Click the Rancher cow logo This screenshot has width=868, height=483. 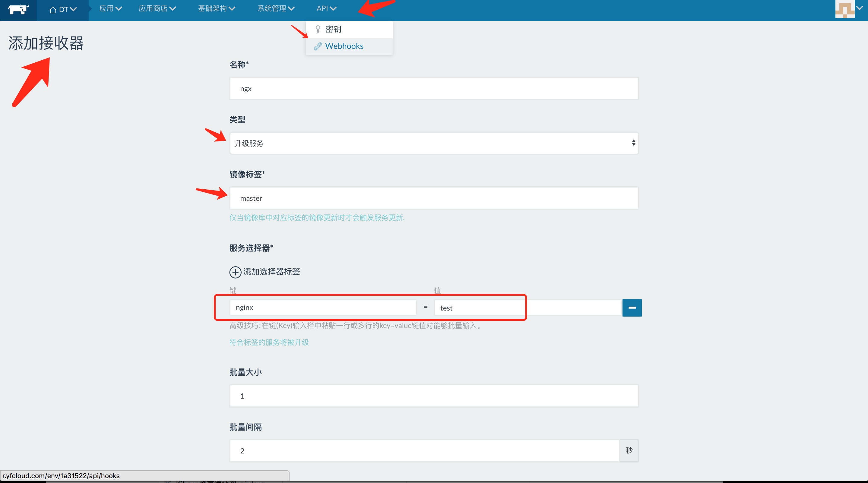pos(18,9)
